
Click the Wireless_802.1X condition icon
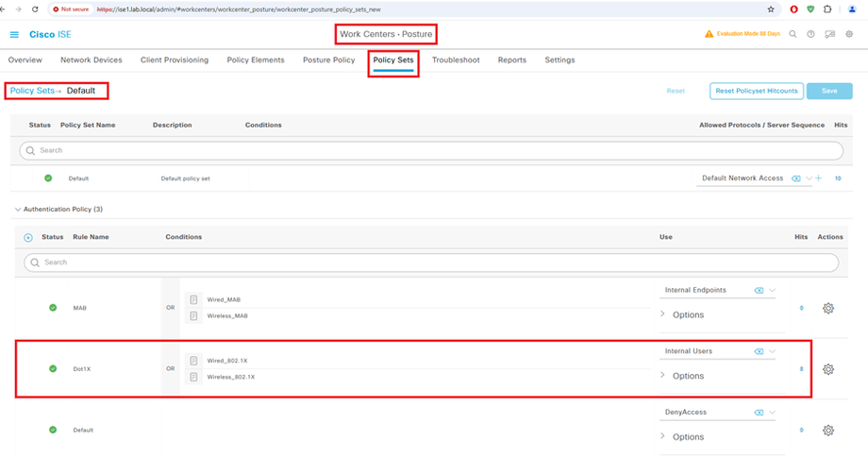click(193, 377)
